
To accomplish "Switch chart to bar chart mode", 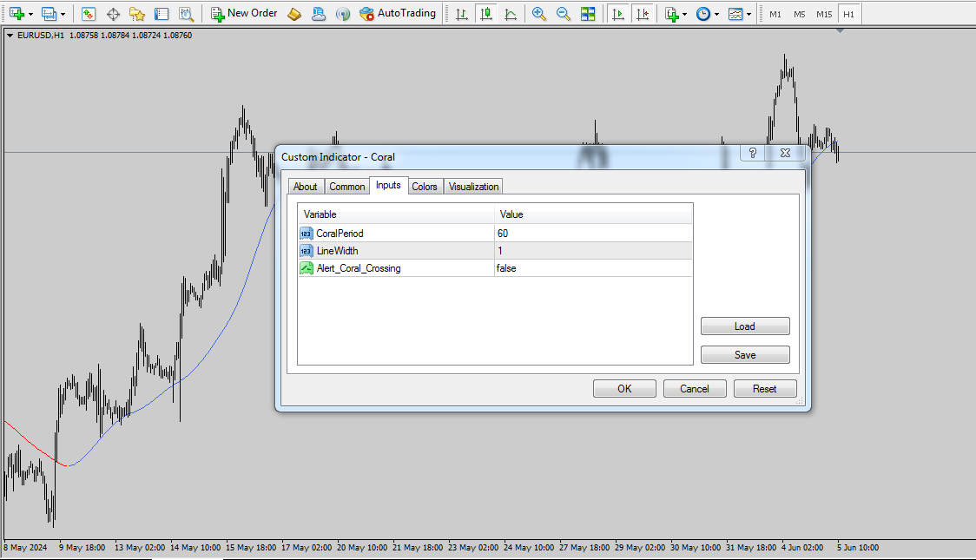I will coord(462,14).
